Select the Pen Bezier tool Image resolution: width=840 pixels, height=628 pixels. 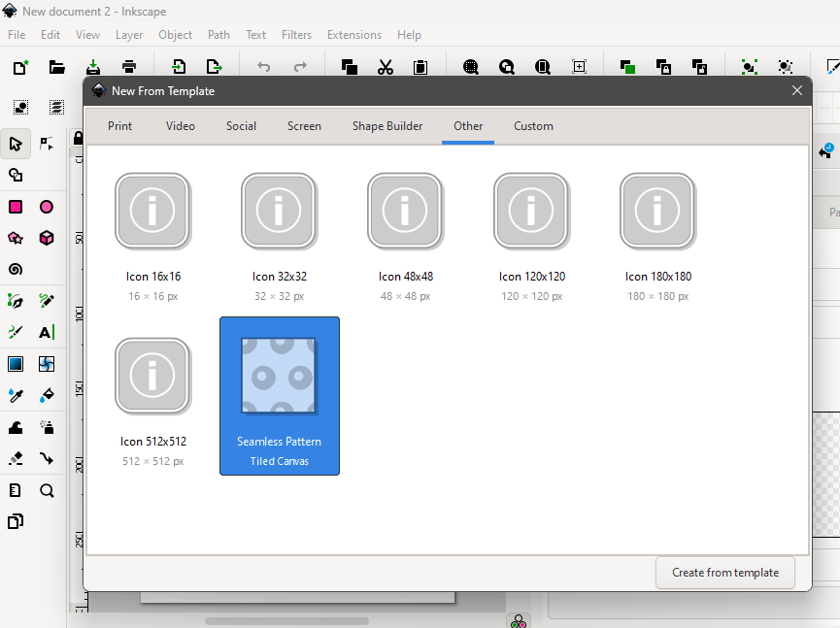pos(16,301)
